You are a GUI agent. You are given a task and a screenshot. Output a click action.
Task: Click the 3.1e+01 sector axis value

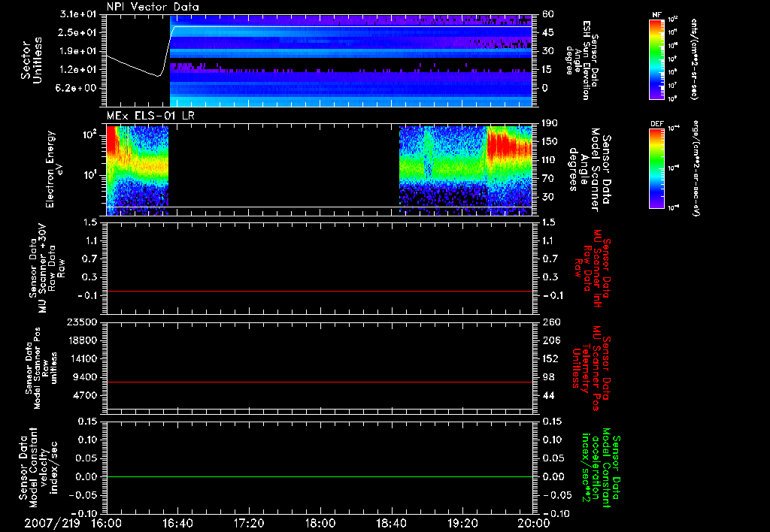[x=78, y=14]
